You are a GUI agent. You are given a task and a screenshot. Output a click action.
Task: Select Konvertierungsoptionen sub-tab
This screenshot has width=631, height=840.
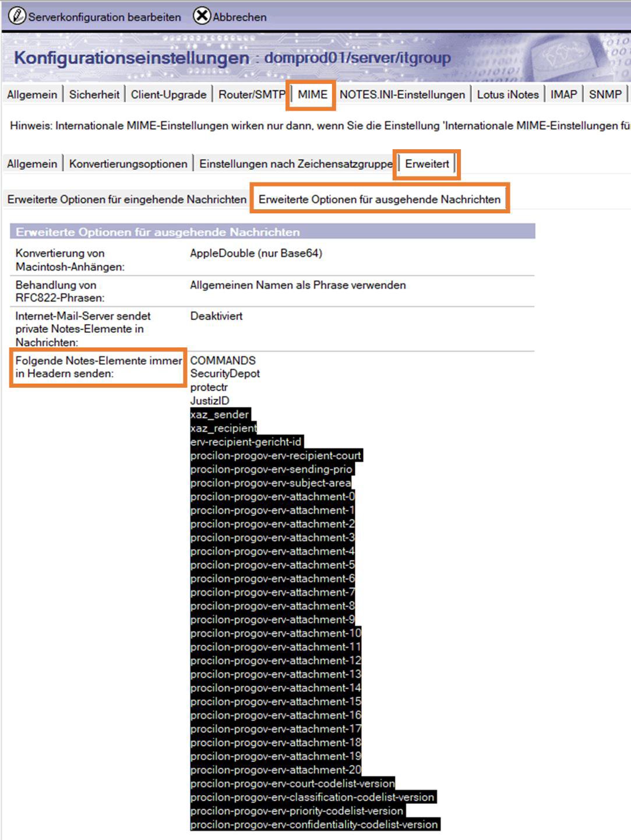(128, 164)
